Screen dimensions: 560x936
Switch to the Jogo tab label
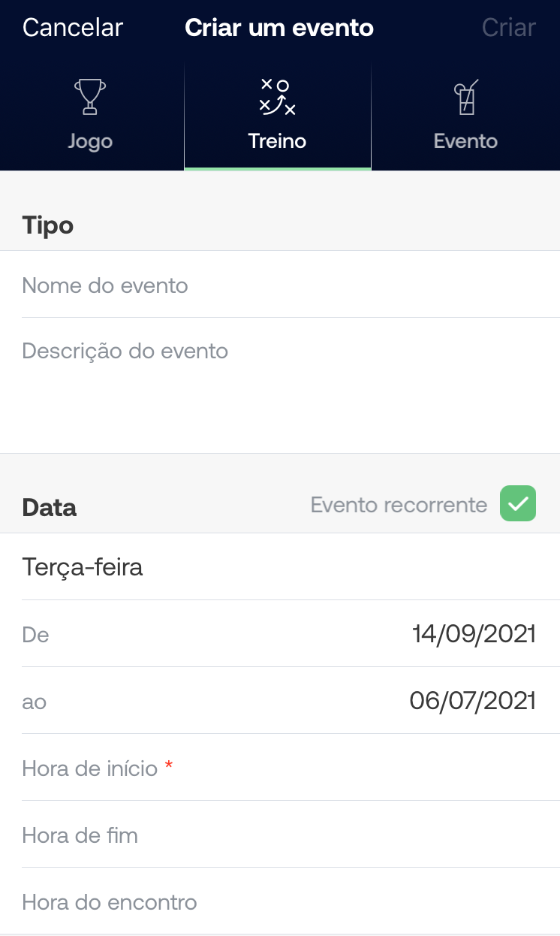pos(90,141)
